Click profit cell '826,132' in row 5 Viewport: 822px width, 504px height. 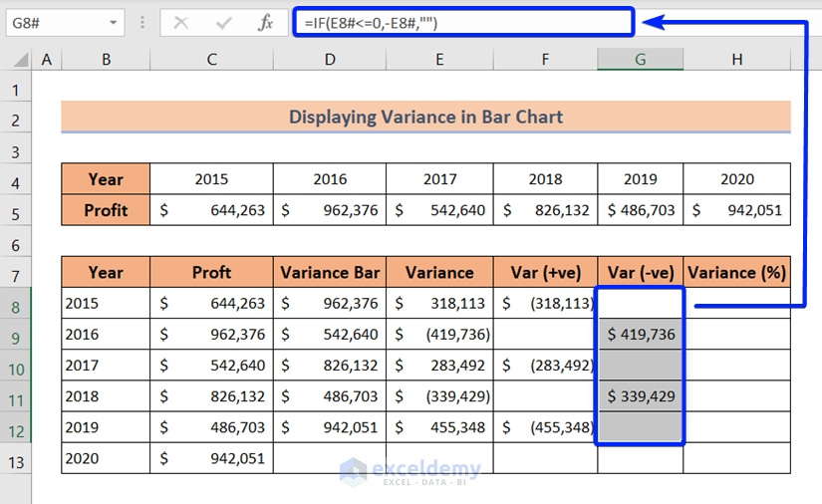click(x=545, y=210)
